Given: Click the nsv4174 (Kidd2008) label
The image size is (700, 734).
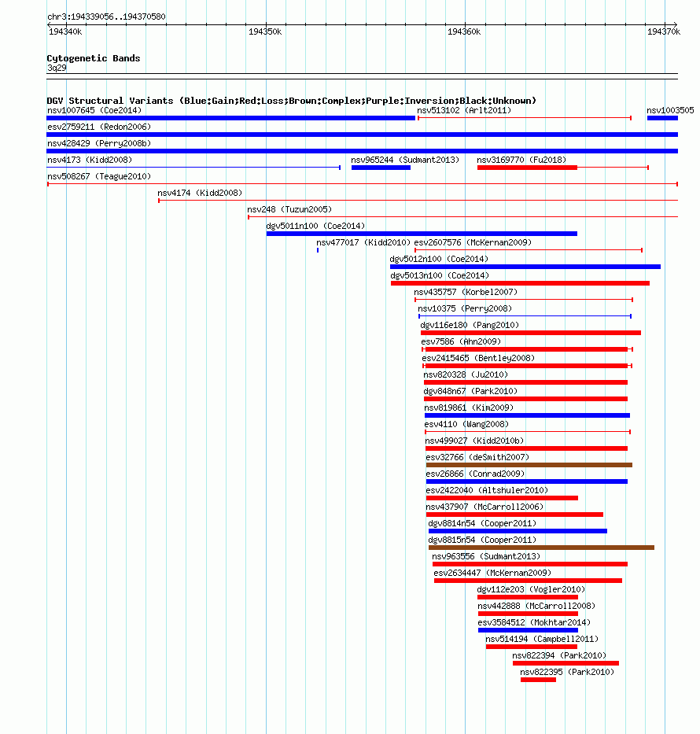Looking at the screenshot, I should coord(199,193).
